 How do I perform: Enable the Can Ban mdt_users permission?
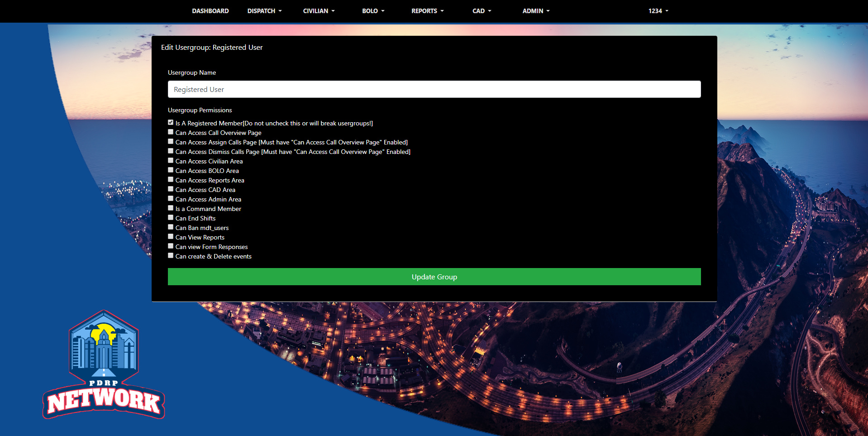(171, 227)
